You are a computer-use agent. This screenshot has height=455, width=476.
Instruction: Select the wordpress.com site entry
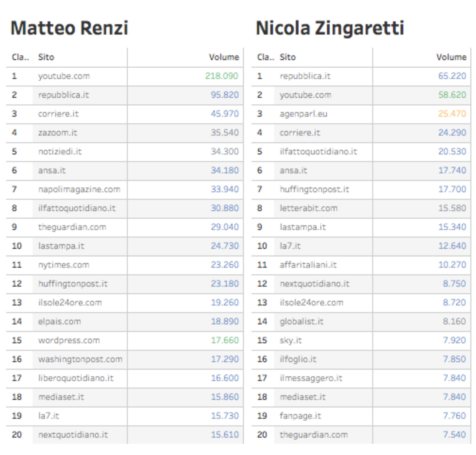tap(69, 340)
